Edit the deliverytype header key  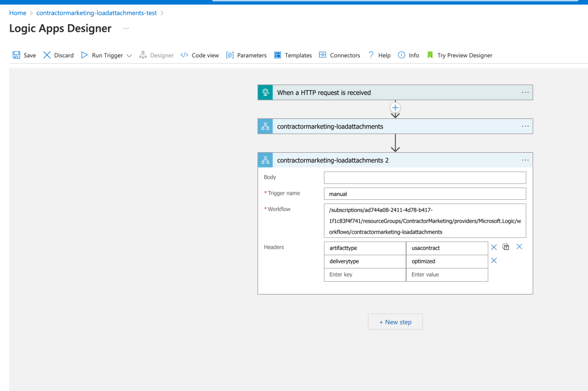click(365, 261)
